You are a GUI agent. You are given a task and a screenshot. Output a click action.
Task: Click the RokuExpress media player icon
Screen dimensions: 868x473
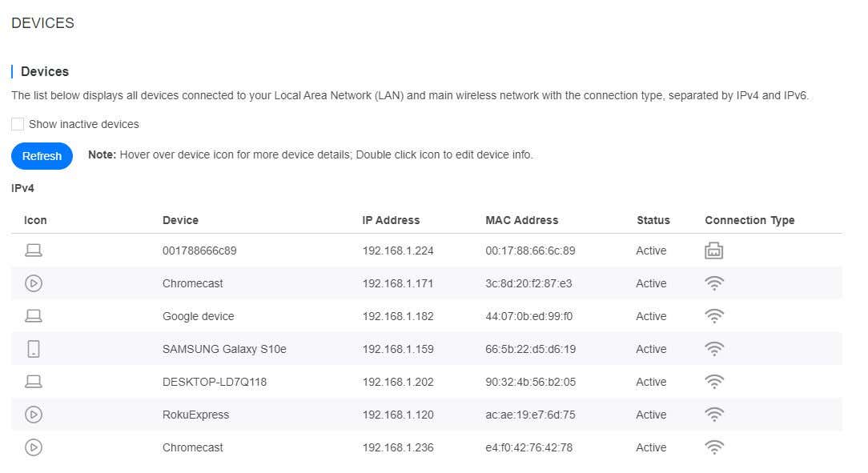click(x=33, y=415)
